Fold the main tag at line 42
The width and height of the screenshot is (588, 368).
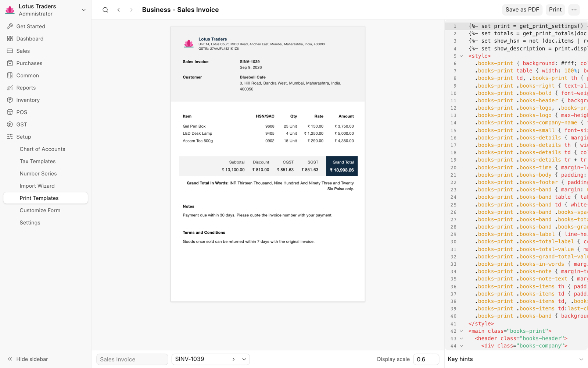(x=462, y=331)
